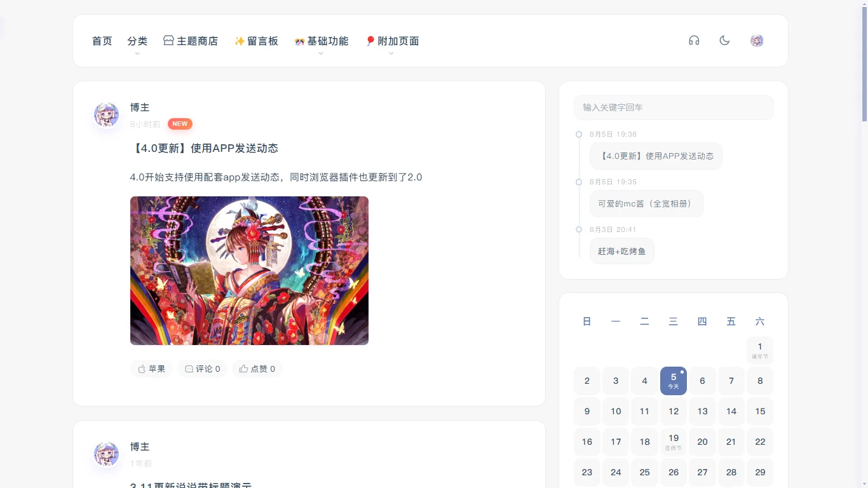Select calendar day 19 (医师节)
Screen dimensions: 868x488
click(x=674, y=442)
